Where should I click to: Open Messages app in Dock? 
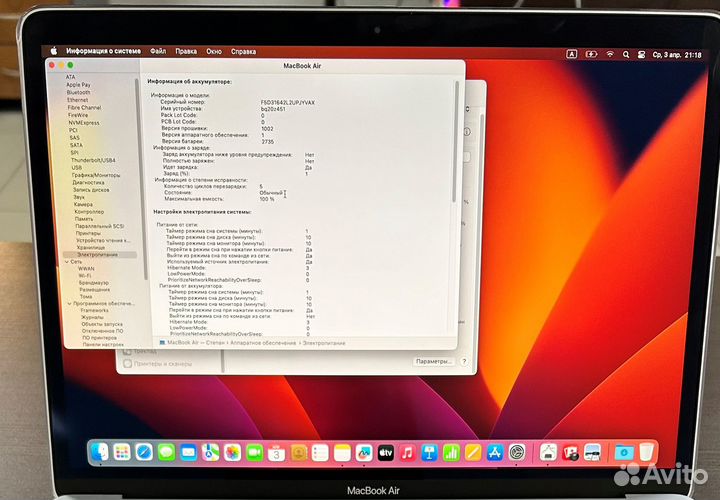click(x=166, y=453)
